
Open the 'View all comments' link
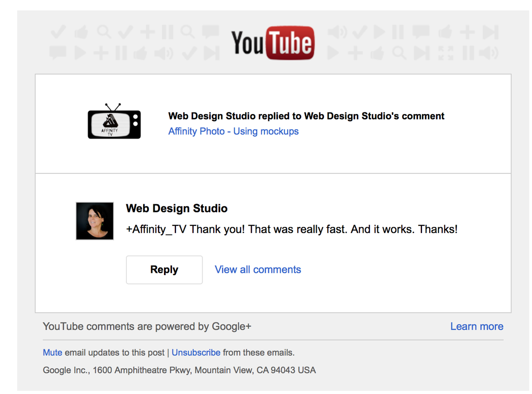coord(258,270)
